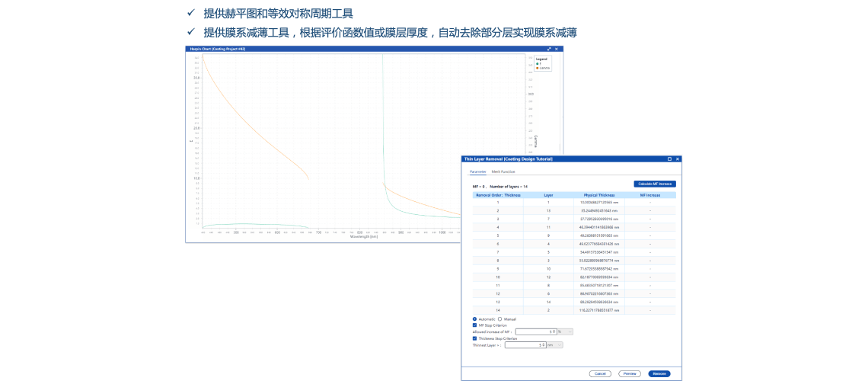The height and width of the screenshot is (381, 868).
Task: Open the nm unit dropdown for Thinnest Layer
Action: coord(556,345)
